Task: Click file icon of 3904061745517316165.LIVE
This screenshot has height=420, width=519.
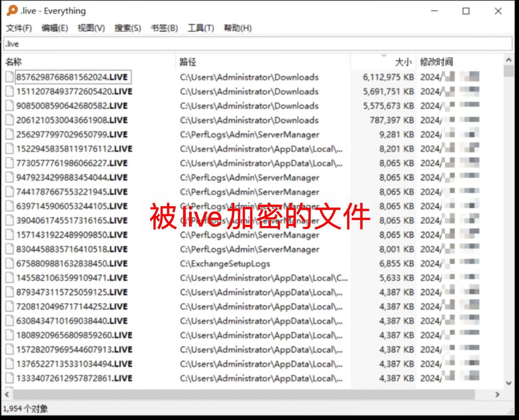Action: tap(9, 221)
